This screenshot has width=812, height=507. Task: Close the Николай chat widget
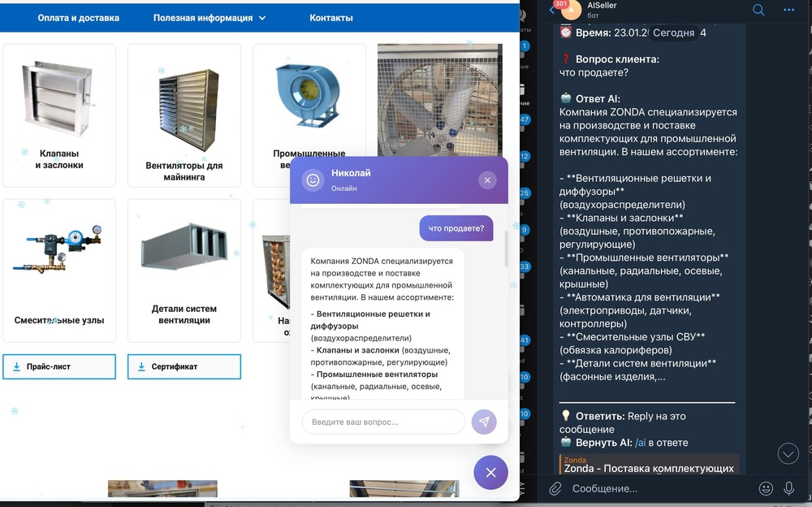coord(486,180)
